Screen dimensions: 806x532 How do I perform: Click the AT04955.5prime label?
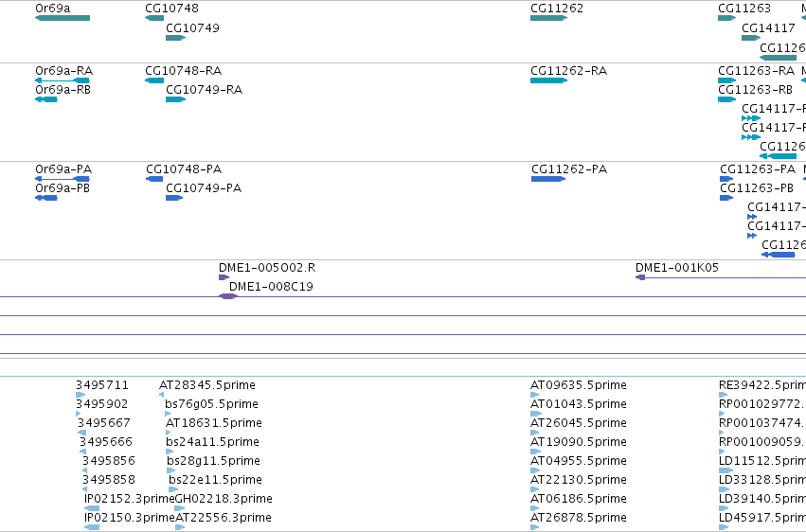click(x=579, y=461)
